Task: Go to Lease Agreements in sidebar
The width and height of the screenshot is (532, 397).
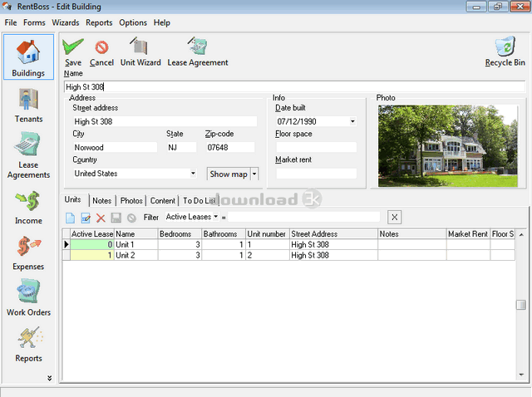Action: 28,155
